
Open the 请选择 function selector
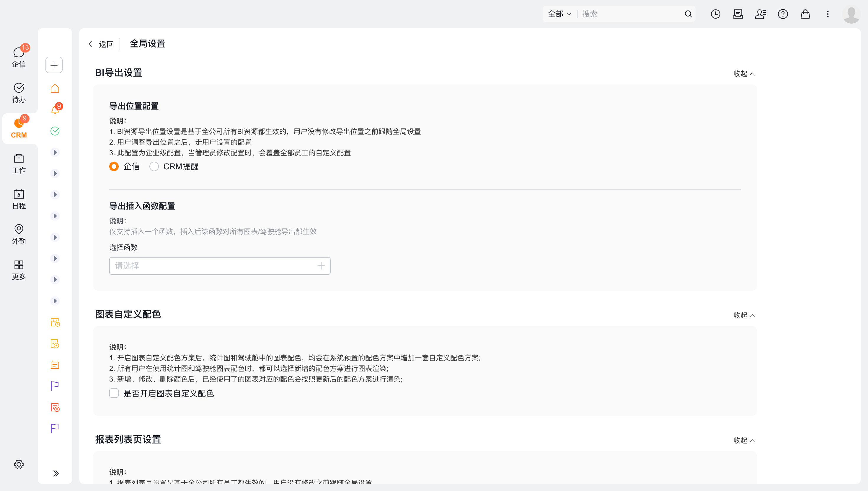220,266
